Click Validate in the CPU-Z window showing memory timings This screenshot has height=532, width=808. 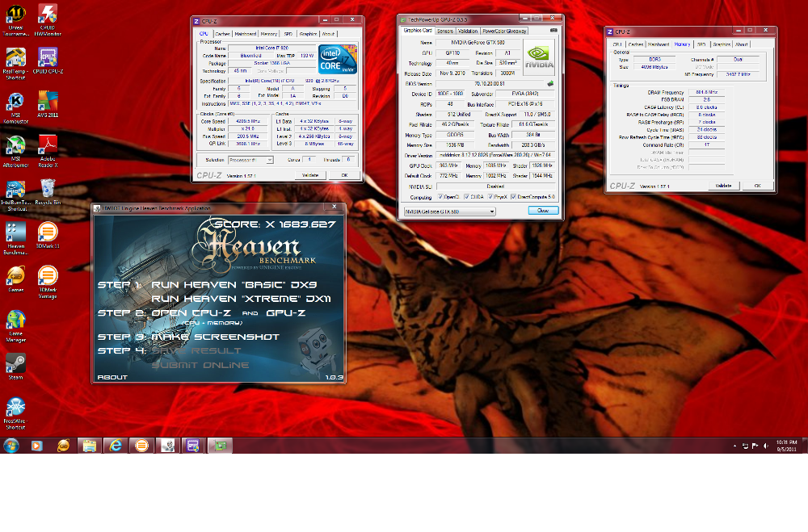[x=723, y=186]
